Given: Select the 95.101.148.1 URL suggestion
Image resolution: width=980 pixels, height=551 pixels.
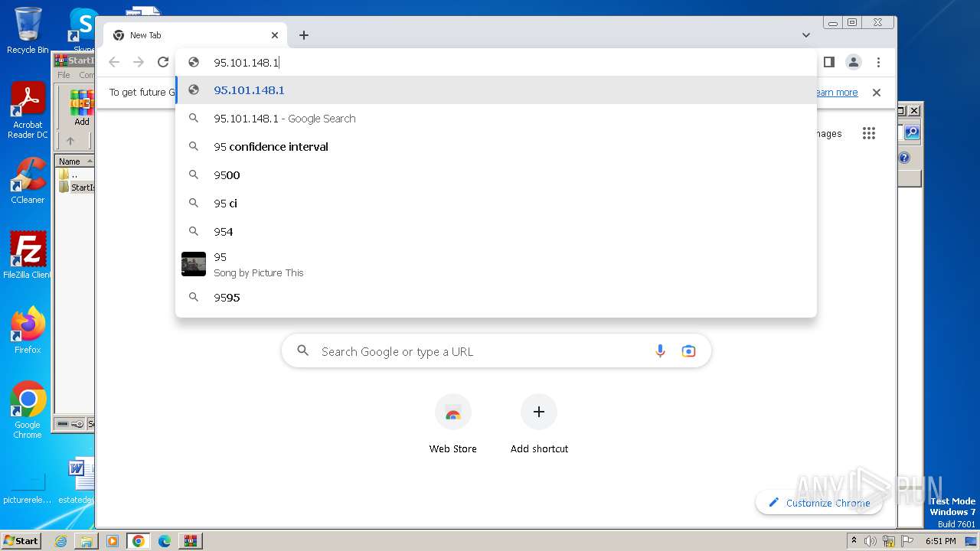Looking at the screenshot, I should click(496, 90).
